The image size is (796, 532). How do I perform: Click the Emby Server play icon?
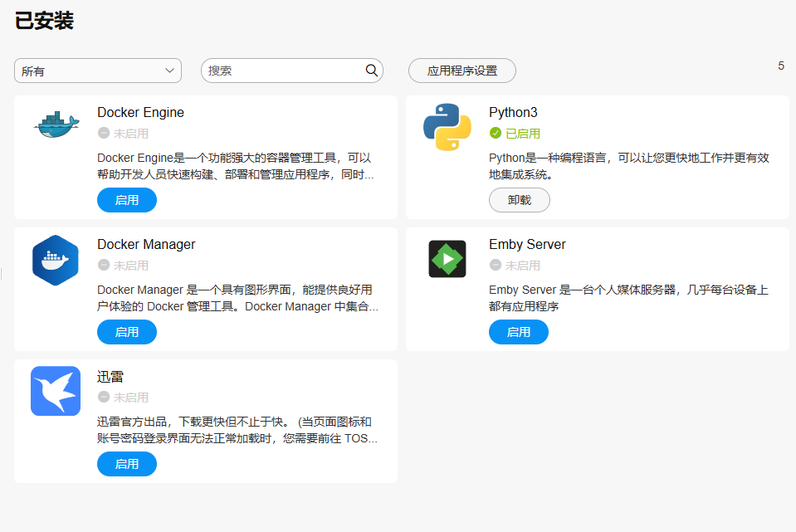[447, 259]
